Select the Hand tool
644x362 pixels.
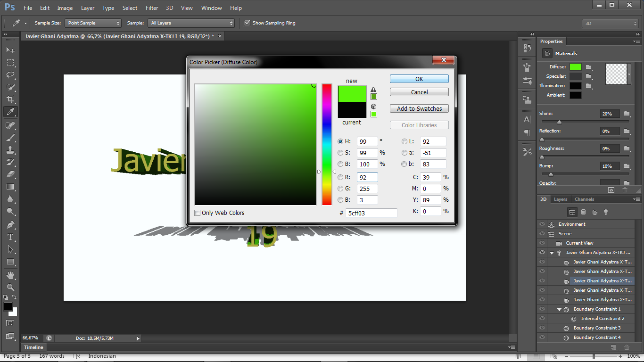10,275
